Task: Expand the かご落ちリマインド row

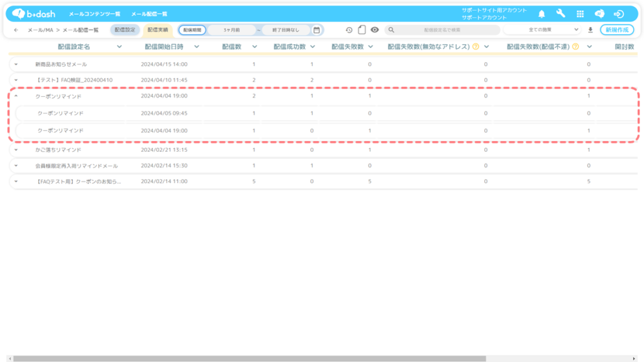Action: pyautogui.click(x=16, y=150)
